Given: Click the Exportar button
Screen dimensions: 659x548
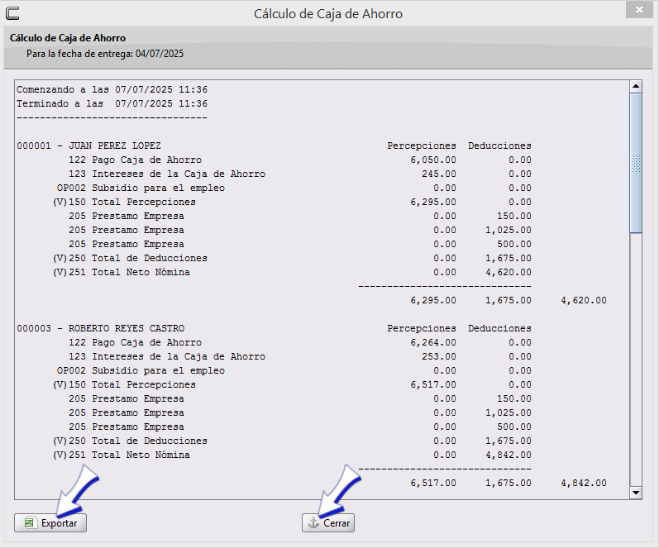Looking at the screenshot, I should point(50,523).
